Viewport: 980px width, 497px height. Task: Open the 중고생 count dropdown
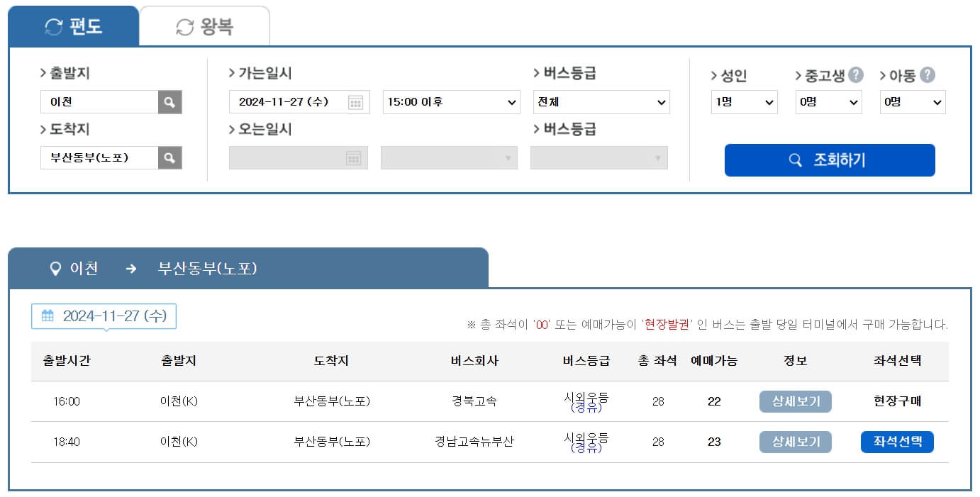(x=828, y=101)
